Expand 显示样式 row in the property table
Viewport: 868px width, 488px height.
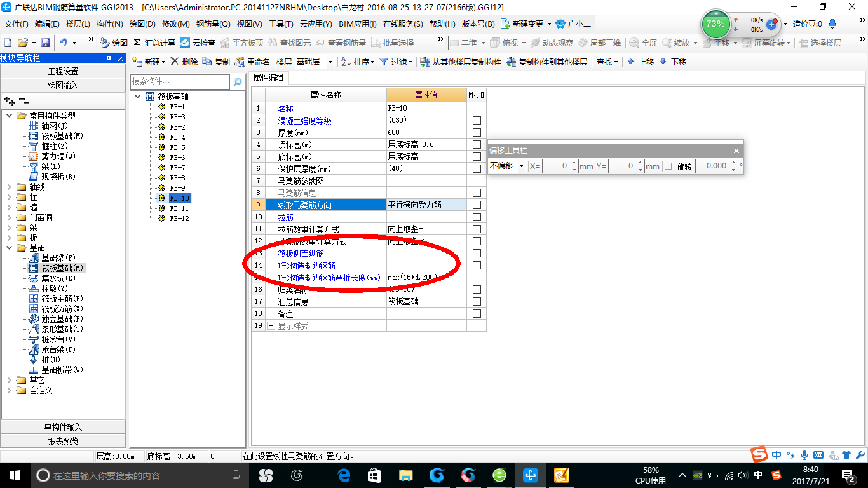271,326
